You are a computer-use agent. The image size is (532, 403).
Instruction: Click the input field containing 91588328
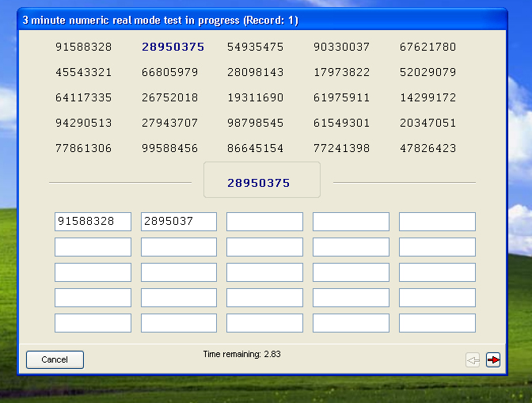tap(93, 222)
